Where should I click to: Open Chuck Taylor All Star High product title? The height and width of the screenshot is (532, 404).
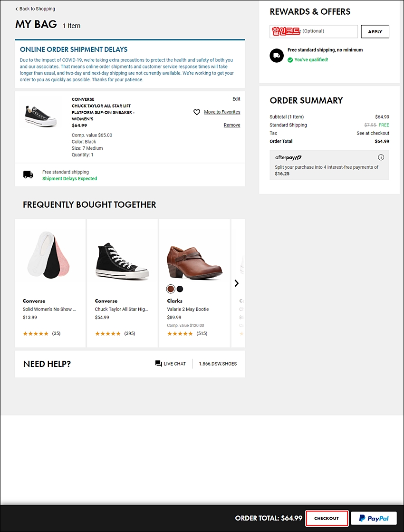(121, 310)
